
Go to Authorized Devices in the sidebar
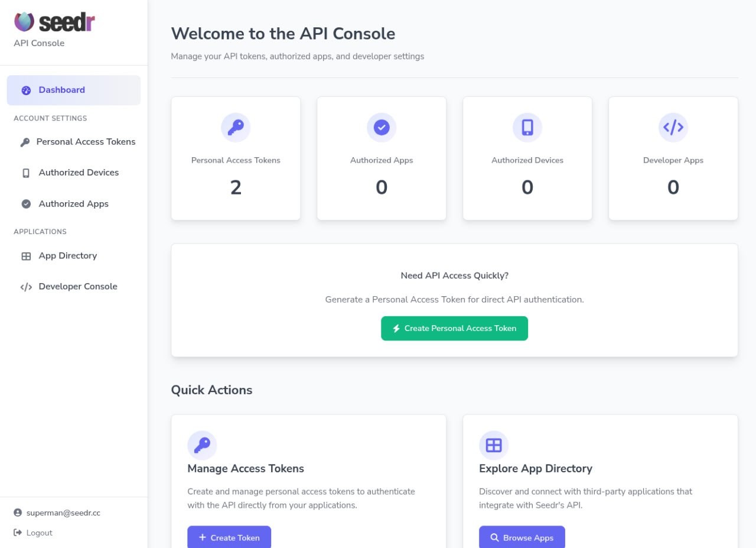(74, 173)
